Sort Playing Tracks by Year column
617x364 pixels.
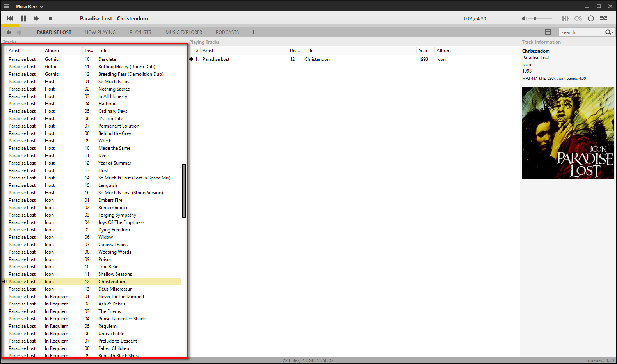425,51
